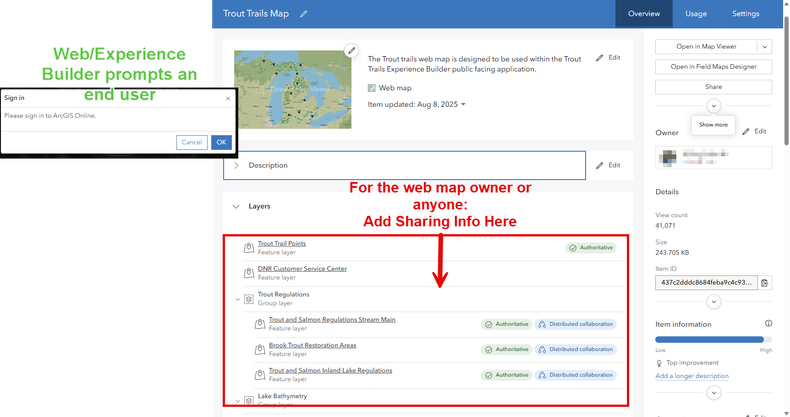This screenshot has width=790, height=417.
Task: Switch to the Settings tab
Action: pos(746,14)
